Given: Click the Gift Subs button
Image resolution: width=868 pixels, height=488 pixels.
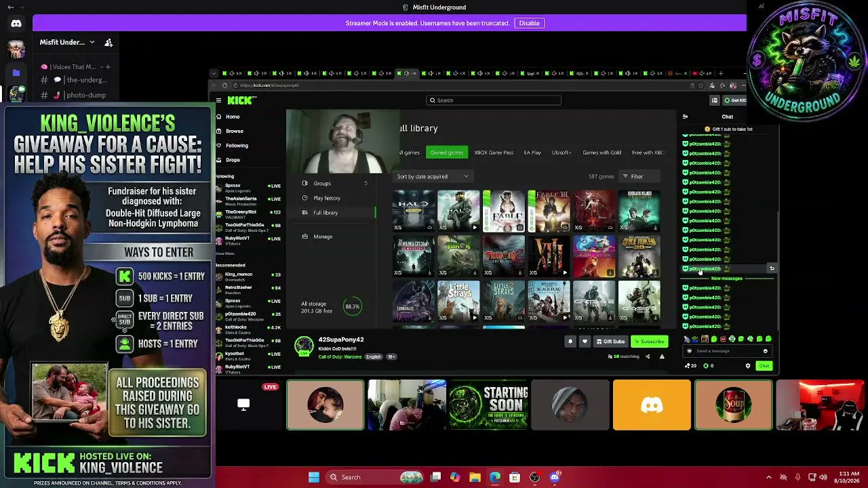Looking at the screenshot, I should 610,342.
